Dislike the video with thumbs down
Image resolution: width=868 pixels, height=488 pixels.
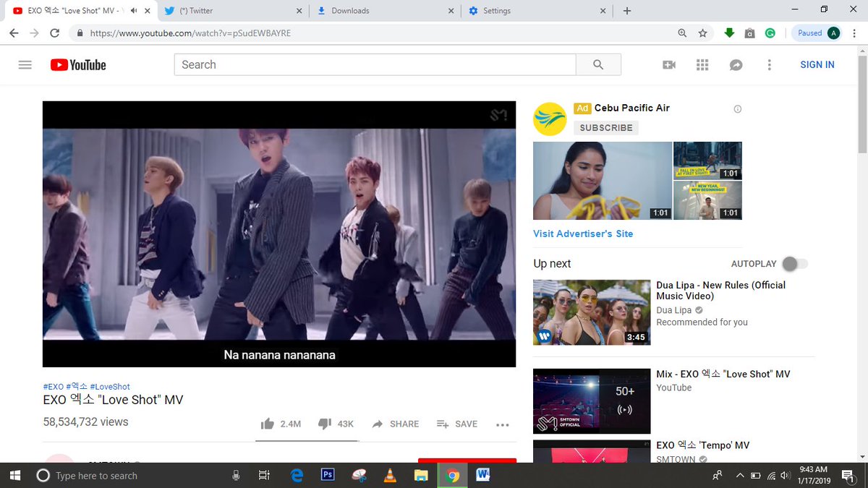pos(325,424)
